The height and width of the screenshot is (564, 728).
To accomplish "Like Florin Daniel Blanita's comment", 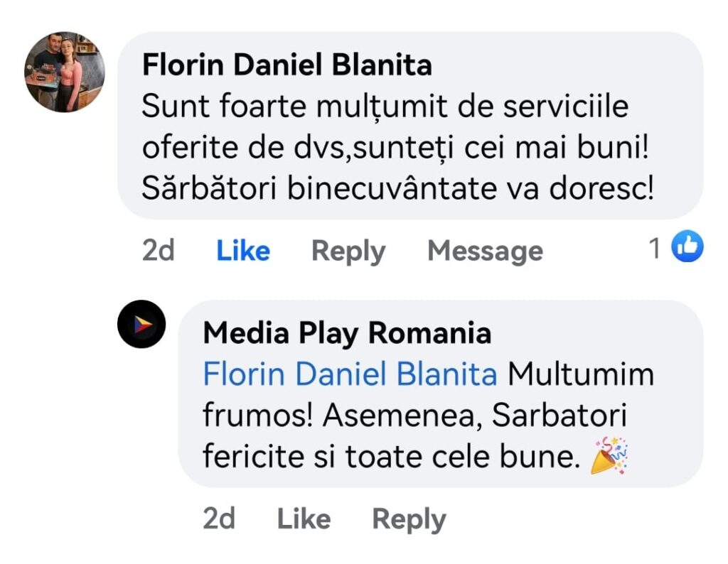I will click(x=243, y=251).
